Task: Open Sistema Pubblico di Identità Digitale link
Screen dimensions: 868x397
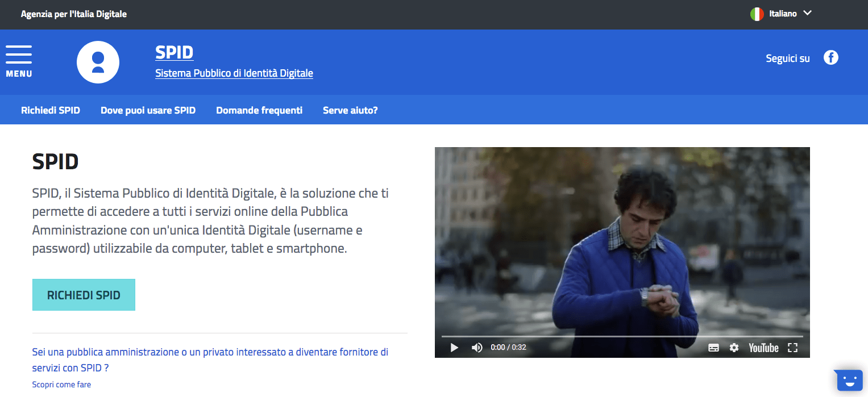Action: [x=234, y=73]
